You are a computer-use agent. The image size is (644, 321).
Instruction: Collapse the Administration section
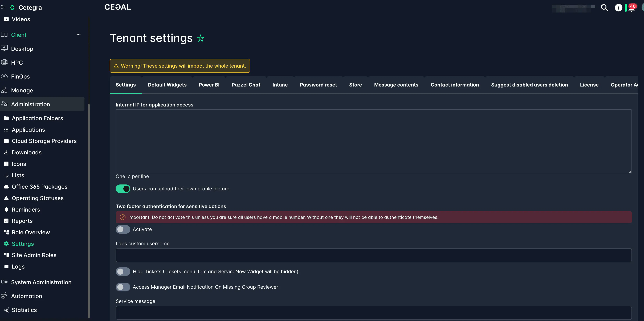click(x=31, y=104)
